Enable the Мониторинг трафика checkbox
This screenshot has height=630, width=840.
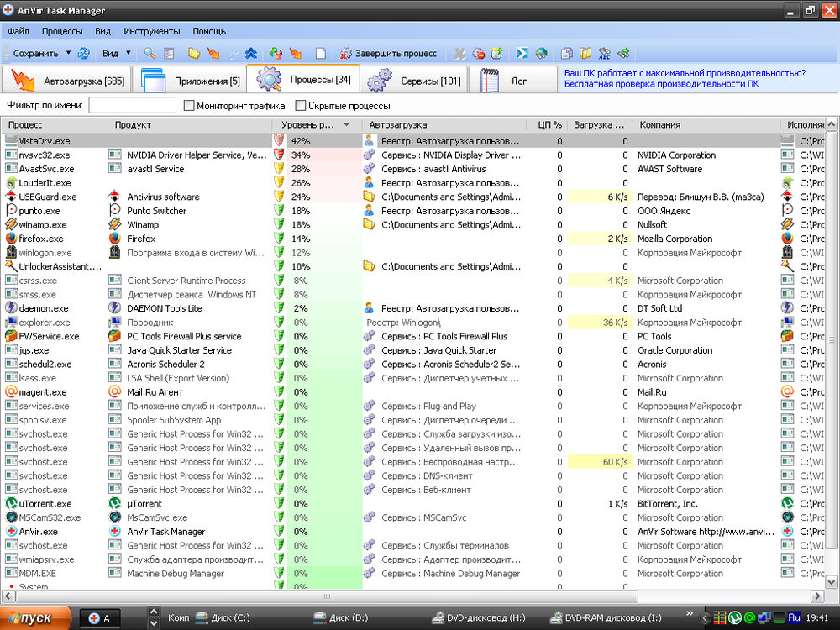click(x=188, y=106)
